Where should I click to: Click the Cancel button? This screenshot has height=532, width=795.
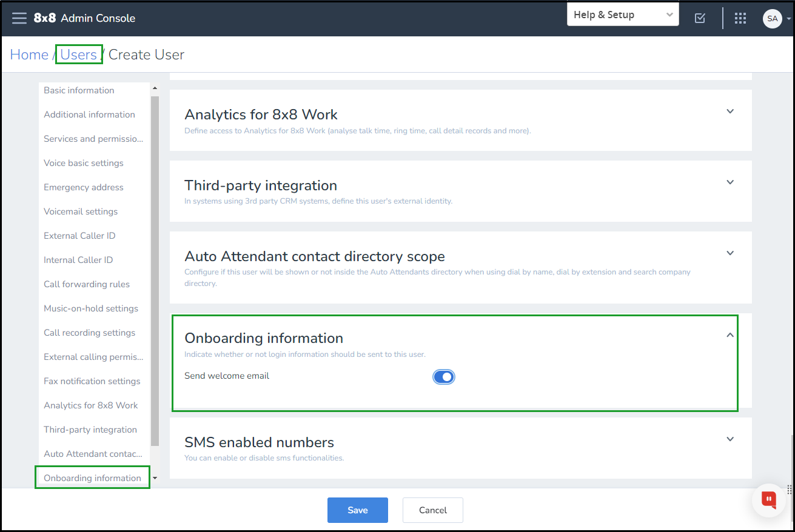click(x=433, y=510)
